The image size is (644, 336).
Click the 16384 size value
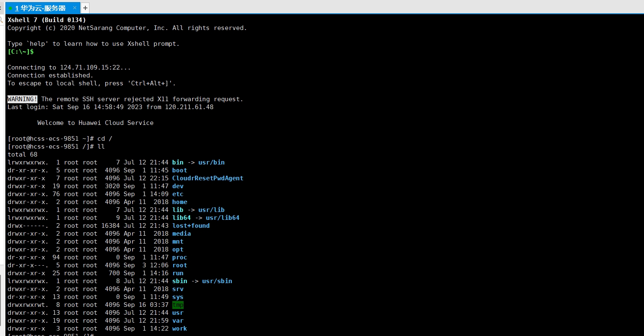tap(111, 226)
